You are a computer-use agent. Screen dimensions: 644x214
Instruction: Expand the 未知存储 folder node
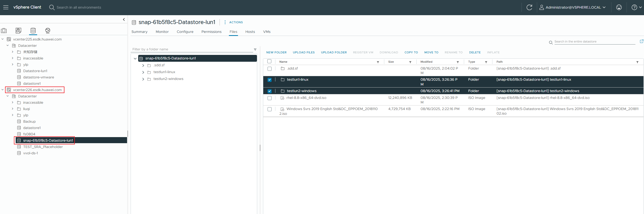[x=13, y=52]
